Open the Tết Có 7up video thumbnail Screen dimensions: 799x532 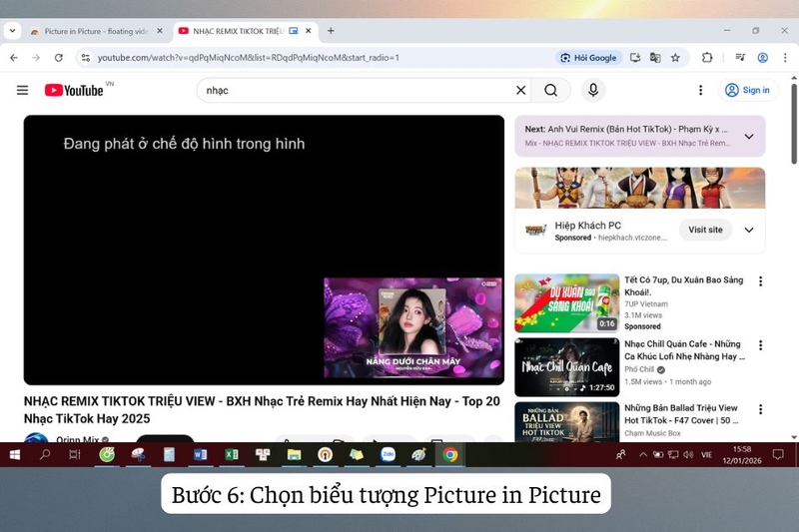click(x=566, y=302)
